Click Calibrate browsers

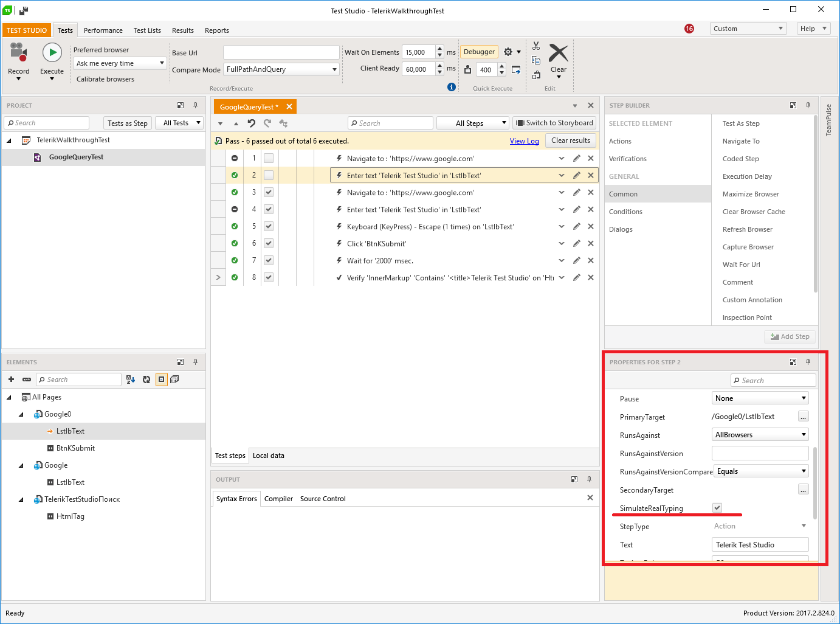105,79
